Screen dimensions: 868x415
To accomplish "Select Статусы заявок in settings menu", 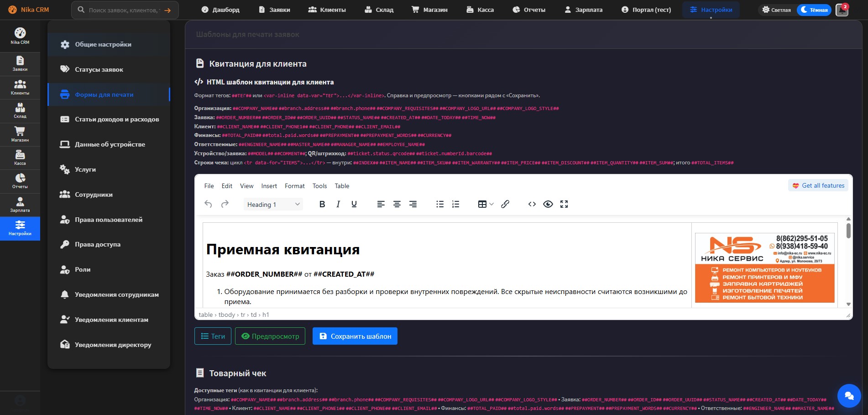I will 109,69.
